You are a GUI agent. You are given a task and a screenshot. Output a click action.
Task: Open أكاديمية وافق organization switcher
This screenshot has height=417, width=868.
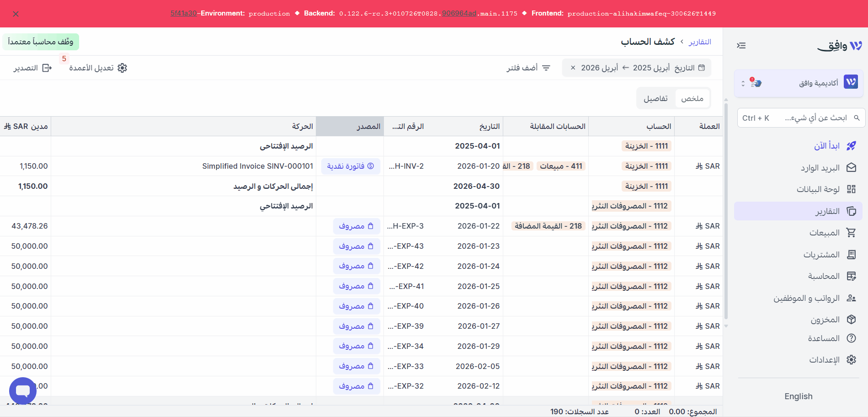click(x=799, y=83)
